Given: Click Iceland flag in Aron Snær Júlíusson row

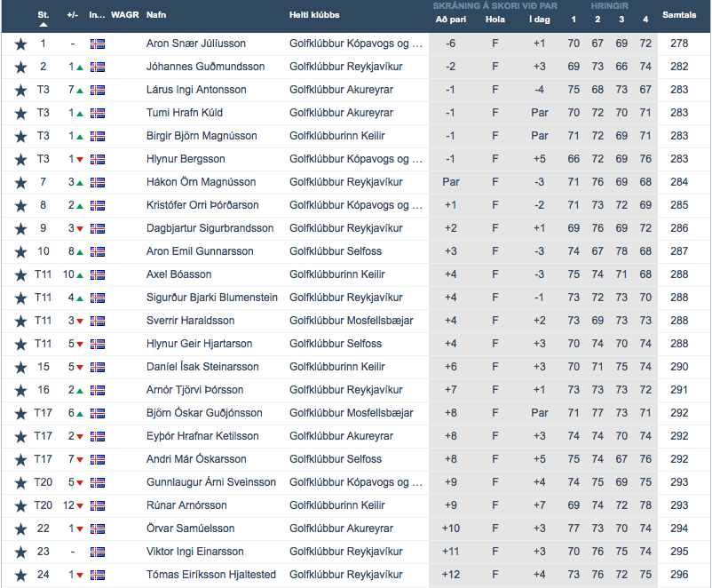Looking at the screenshot, I should click(97, 44).
